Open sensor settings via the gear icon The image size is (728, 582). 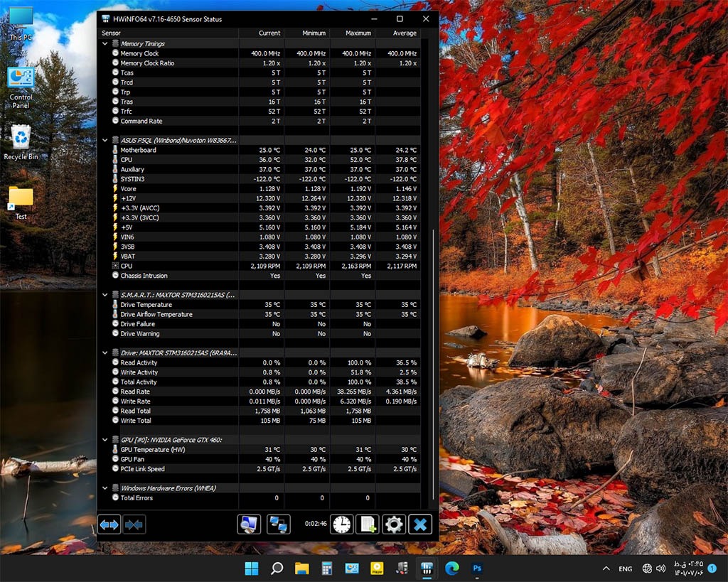[x=394, y=524]
